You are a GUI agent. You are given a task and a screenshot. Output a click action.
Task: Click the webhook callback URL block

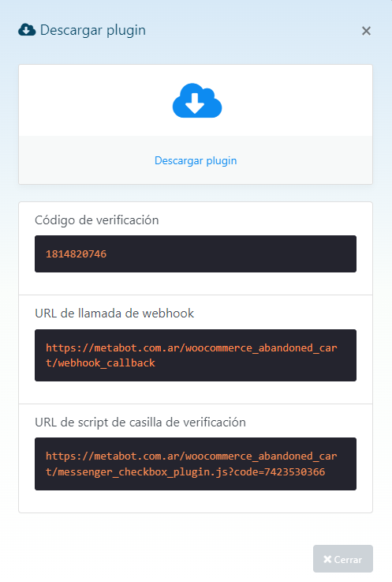point(196,355)
